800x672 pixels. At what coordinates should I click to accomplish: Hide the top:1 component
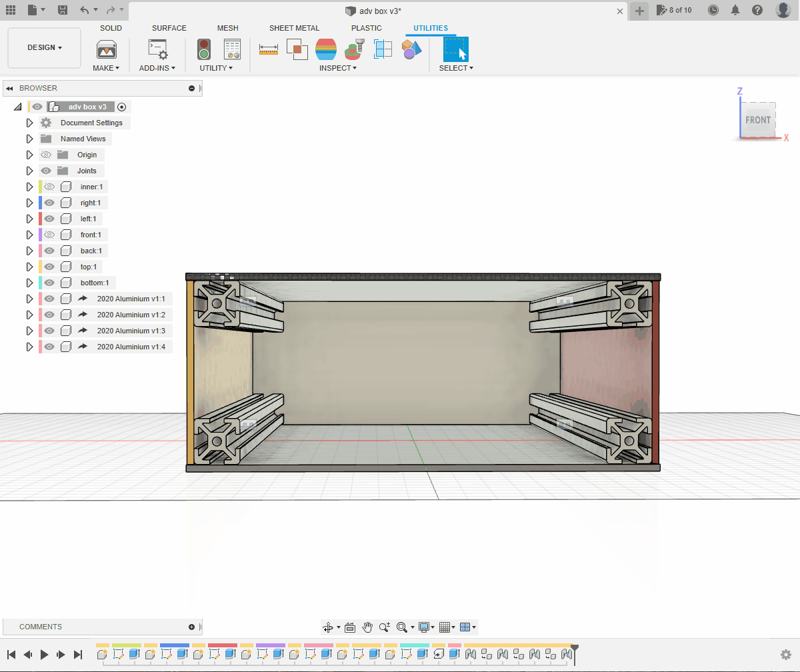point(49,267)
